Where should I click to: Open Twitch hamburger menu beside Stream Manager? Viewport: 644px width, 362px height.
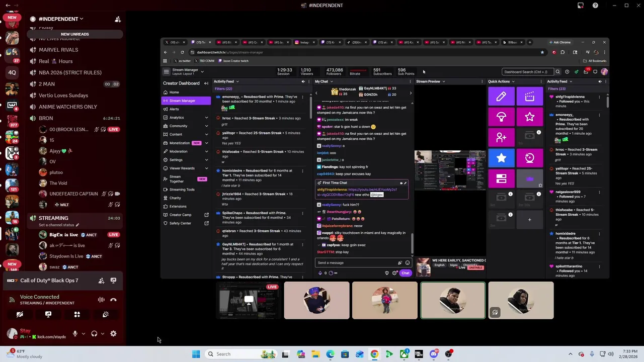(x=166, y=71)
